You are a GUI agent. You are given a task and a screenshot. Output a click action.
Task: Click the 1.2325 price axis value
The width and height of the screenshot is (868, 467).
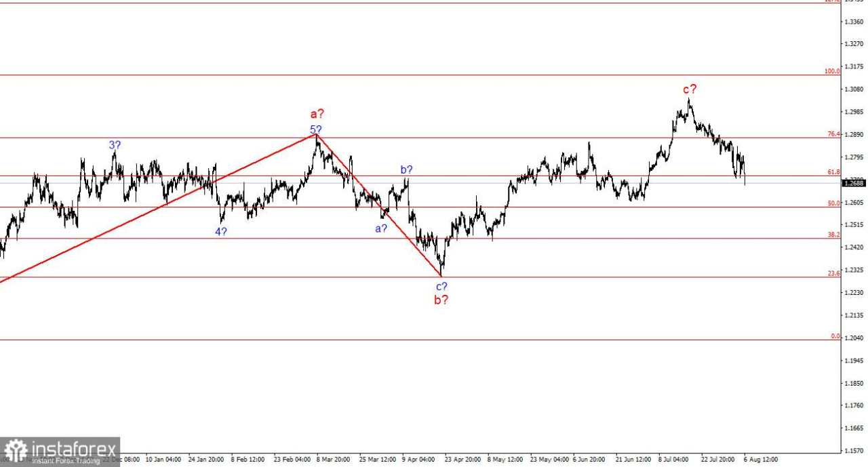(x=854, y=270)
